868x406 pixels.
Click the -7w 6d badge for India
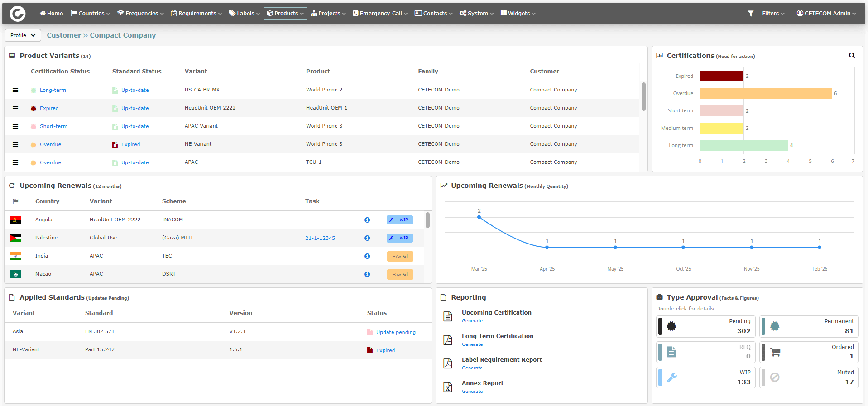click(x=400, y=256)
